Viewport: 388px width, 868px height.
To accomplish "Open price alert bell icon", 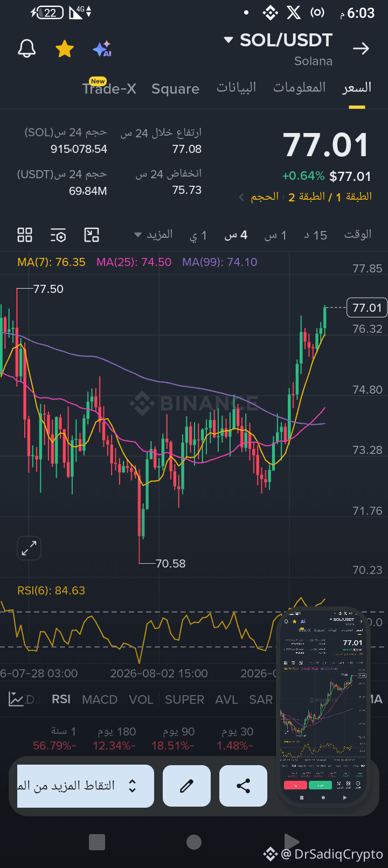I will 27,48.
